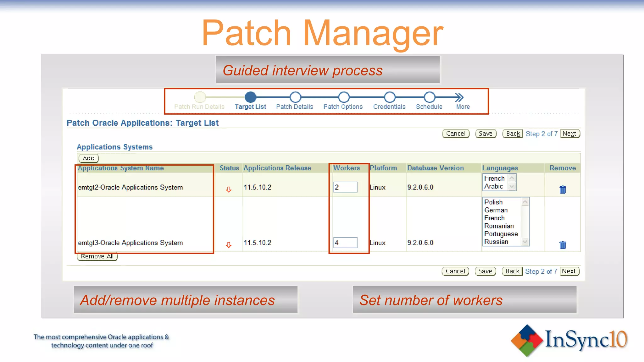
Task: Select the Patch Details step circle
Action: point(295,97)
